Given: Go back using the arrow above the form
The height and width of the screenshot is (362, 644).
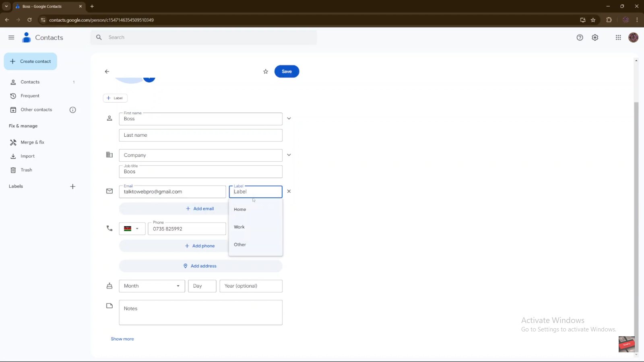Looking at the screenshot, I should coord(107,72).
